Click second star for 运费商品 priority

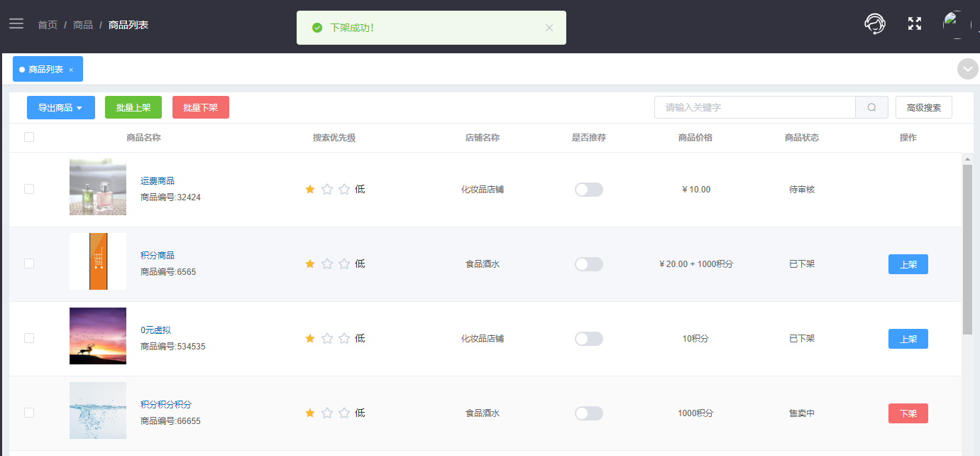pos(327,189)
